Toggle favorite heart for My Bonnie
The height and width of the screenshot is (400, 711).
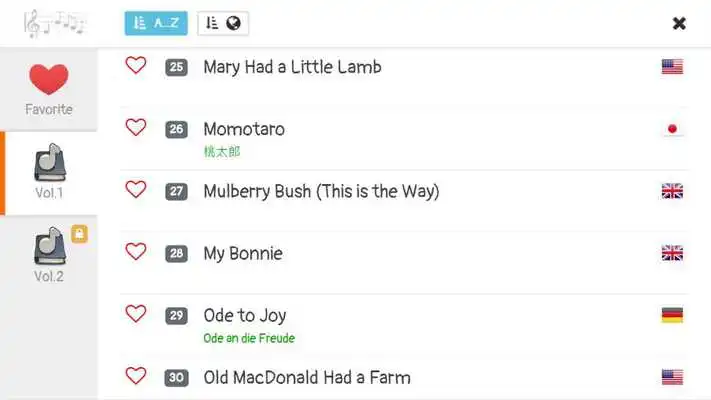[x=136, y=252]
